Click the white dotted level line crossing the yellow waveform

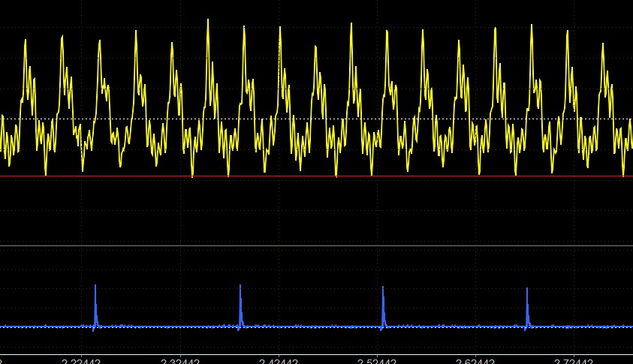(317, 119)
